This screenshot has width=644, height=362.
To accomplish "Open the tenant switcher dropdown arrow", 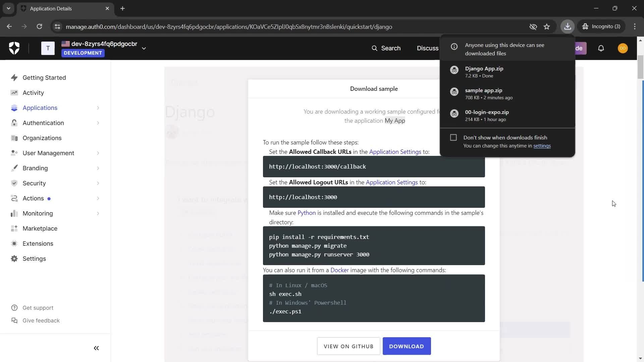I will pyautogui.click(x=144, y=48).
